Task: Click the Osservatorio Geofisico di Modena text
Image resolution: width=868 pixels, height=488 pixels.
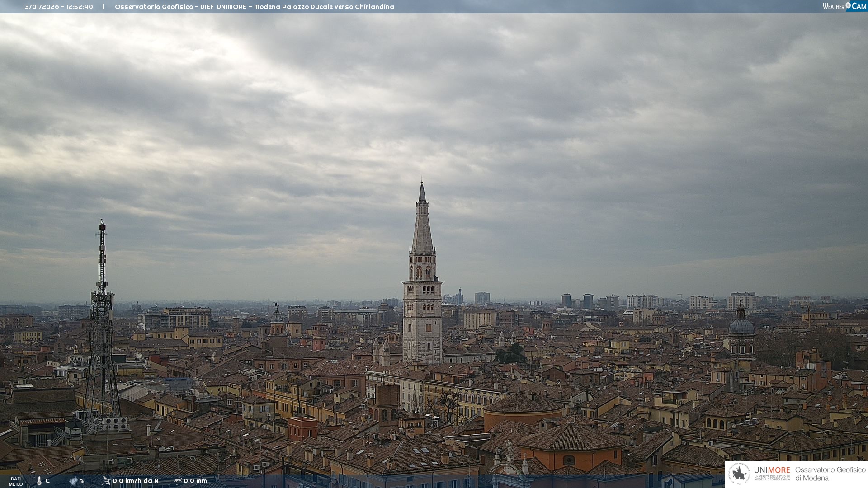Action: [x=830, y=474]
